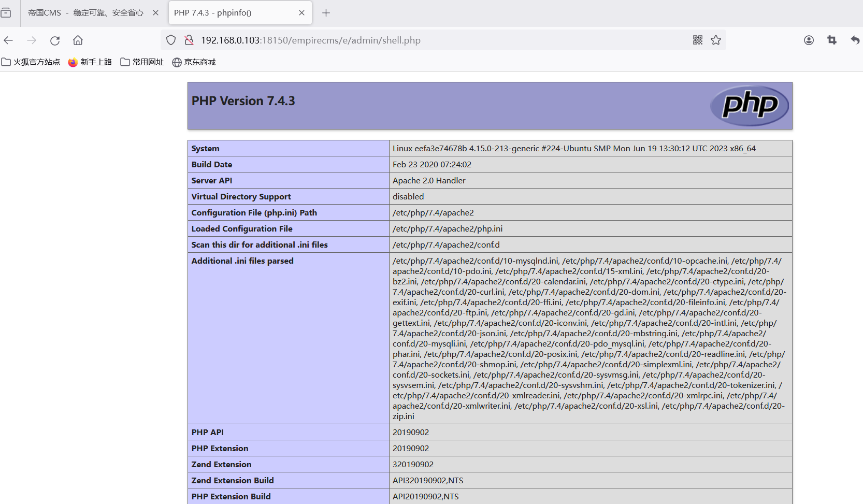863x504 pixels.
Task: Click the Apache 2.0 Handler value
Action: click(429, 181)
